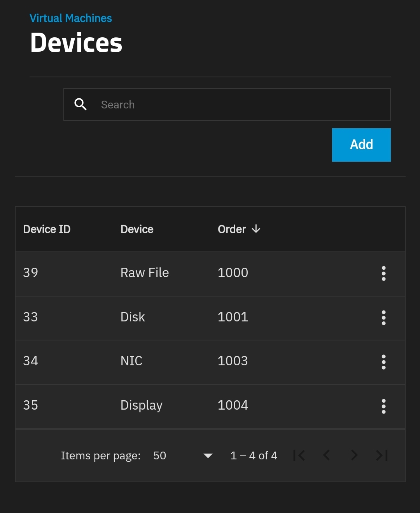Select the row with Device ID 39

point(31,273)
